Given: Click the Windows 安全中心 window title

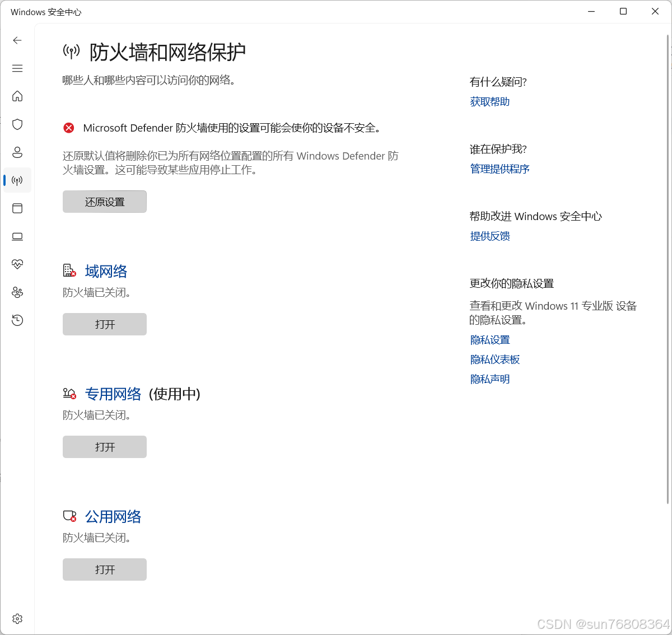Looking at the screenshot, I should (x=46, y=12).
